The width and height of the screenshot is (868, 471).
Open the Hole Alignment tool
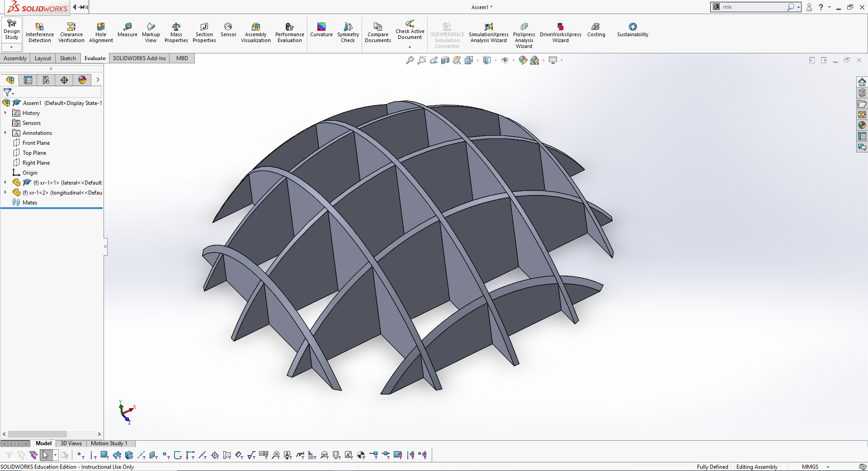[x=101, y=33]
